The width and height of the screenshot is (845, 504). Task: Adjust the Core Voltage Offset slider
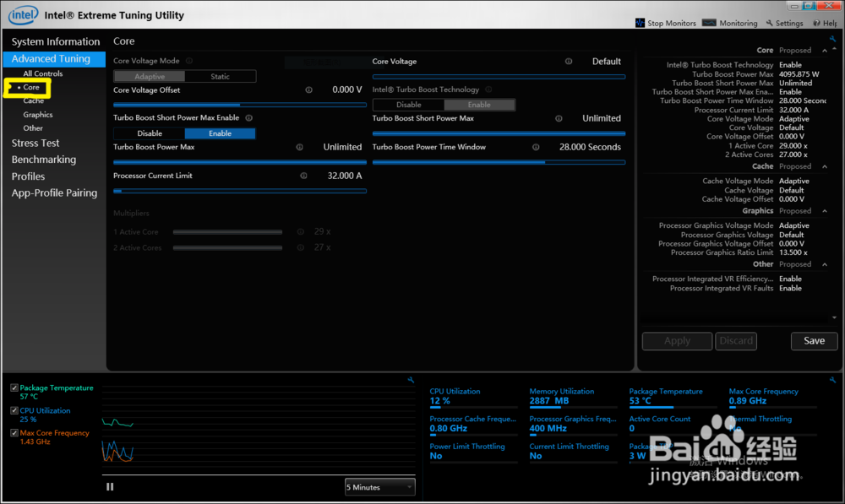pyautogui.click(x=240, y=105)
